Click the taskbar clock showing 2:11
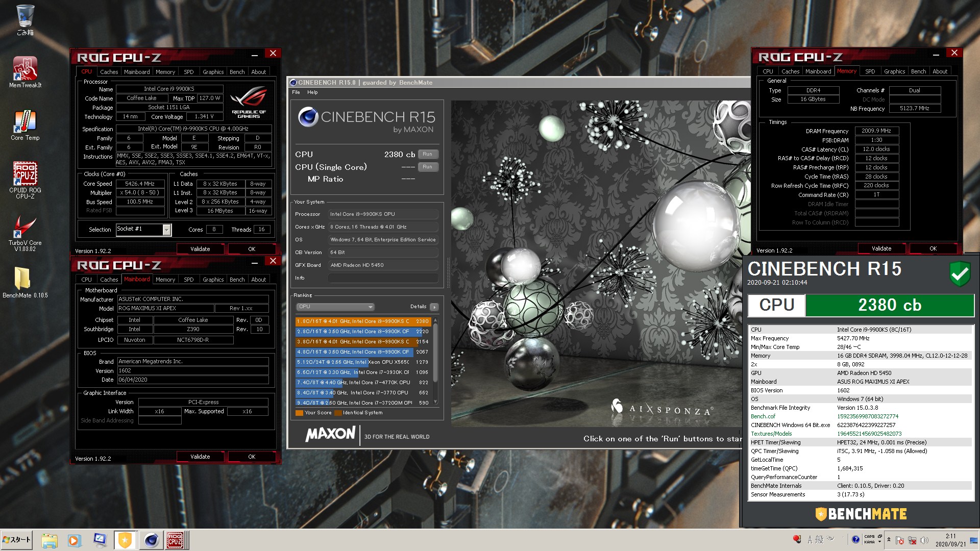 [950, 540]
